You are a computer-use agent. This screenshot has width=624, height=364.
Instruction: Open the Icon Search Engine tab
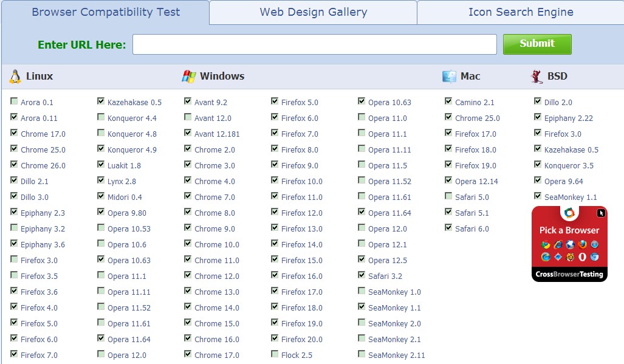(521, 12)
